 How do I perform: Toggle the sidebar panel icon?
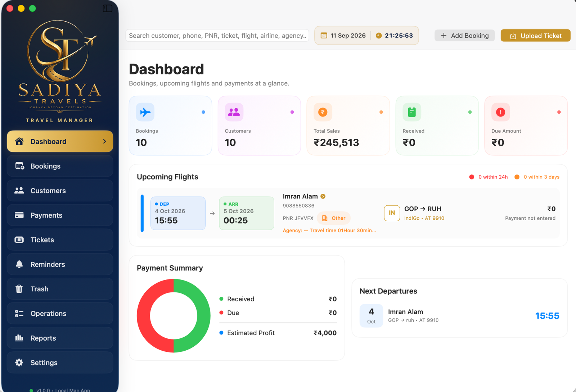(x=107, y=8)
